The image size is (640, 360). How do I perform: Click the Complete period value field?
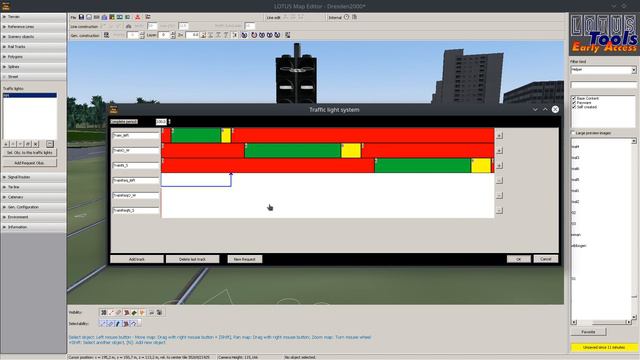coord(161,122)
